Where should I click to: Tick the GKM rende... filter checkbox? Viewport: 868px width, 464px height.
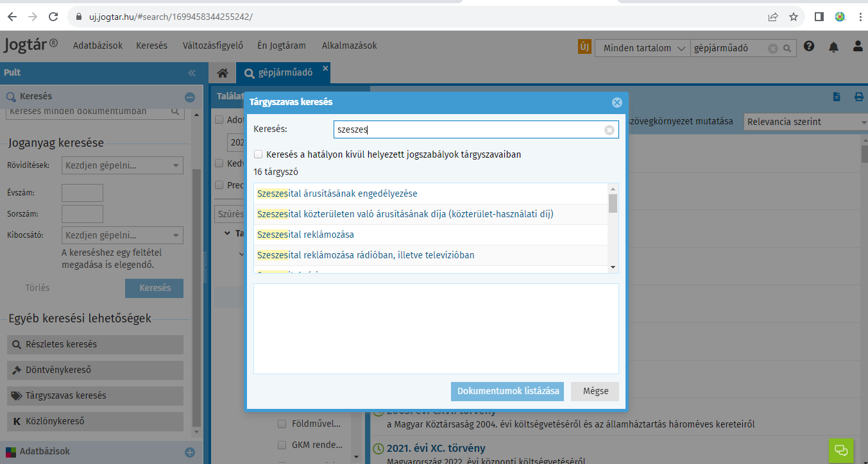tap(282, 445)
